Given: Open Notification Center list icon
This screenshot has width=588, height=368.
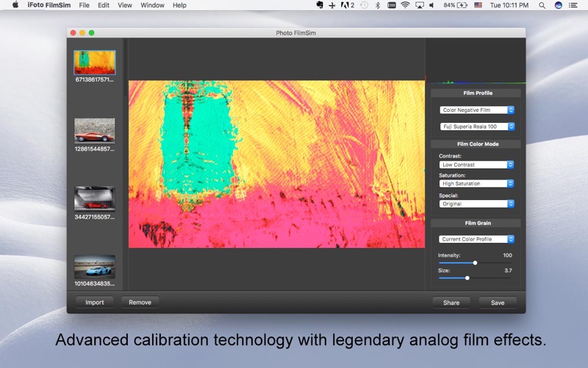Looking at the screenshot, I should coord(573,5).
